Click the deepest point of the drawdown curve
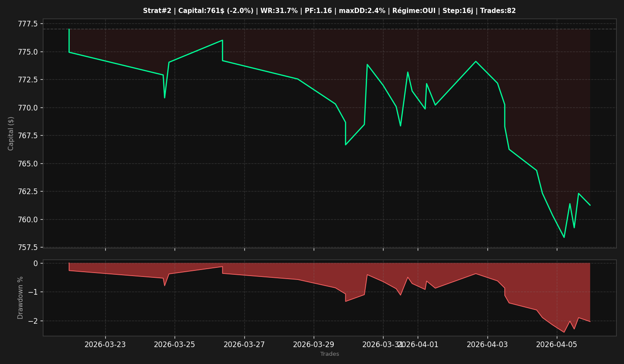624x364 pixels. click(564, 332)
